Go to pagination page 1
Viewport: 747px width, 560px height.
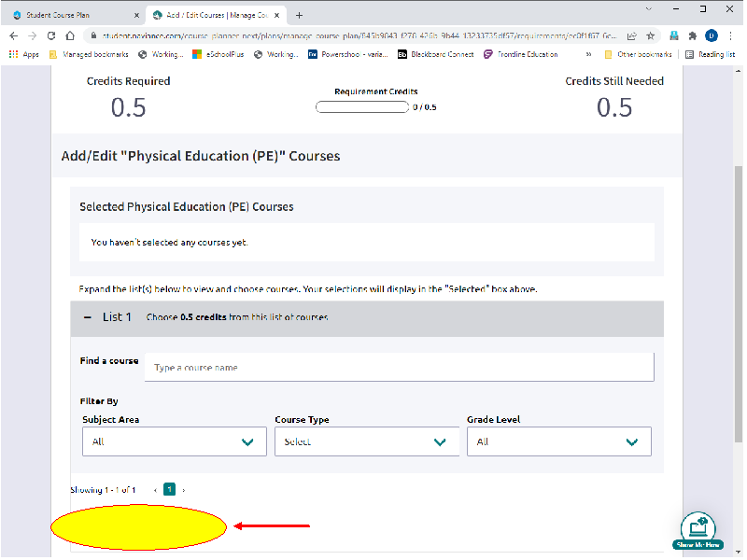(169, 489)
